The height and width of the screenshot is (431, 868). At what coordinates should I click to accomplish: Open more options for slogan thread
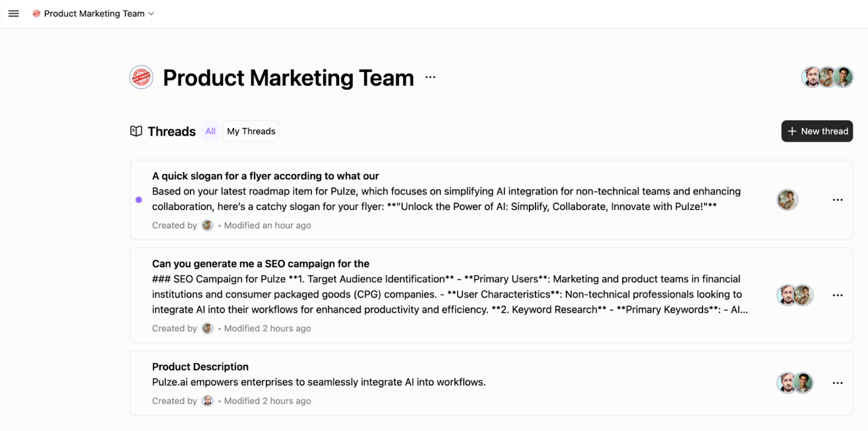[838, 200]
